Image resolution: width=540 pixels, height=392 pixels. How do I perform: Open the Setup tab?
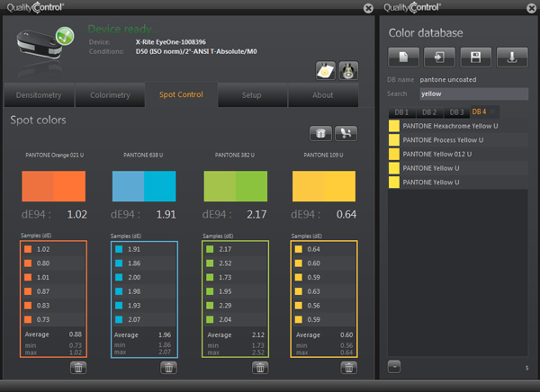(x=252, y=95)
